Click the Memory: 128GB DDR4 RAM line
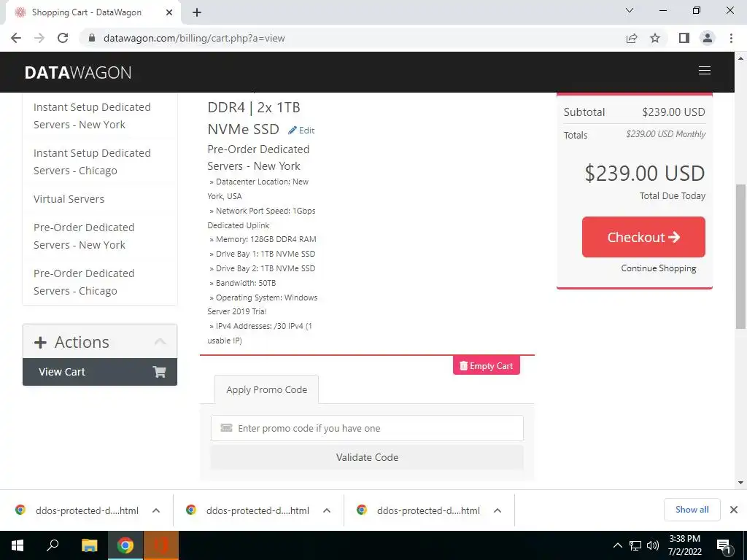 pos(263,239)
